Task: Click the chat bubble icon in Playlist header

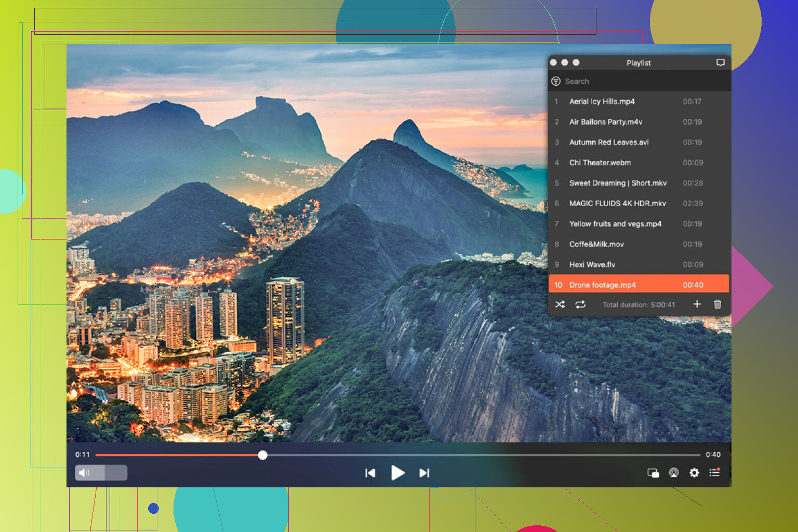Action: click(x=720, y=62)
